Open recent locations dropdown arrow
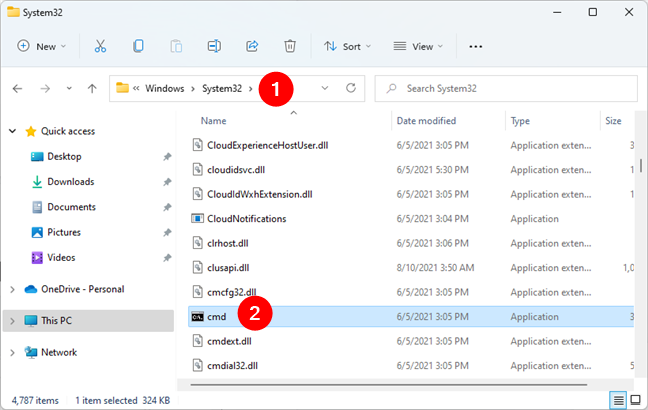Image resolution: width=648 pixels, height=410 pixels. (69, 88)
